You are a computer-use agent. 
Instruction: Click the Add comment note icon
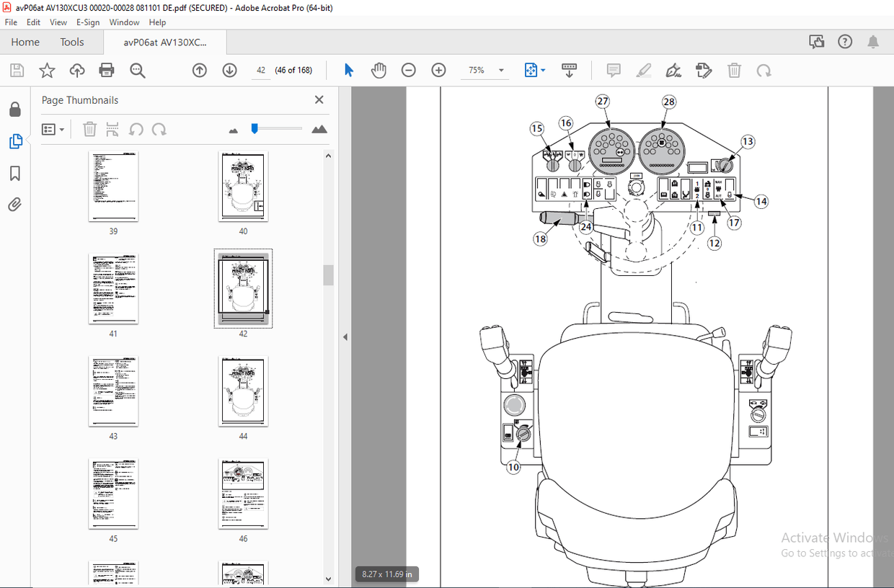click(x=614, y=70)
